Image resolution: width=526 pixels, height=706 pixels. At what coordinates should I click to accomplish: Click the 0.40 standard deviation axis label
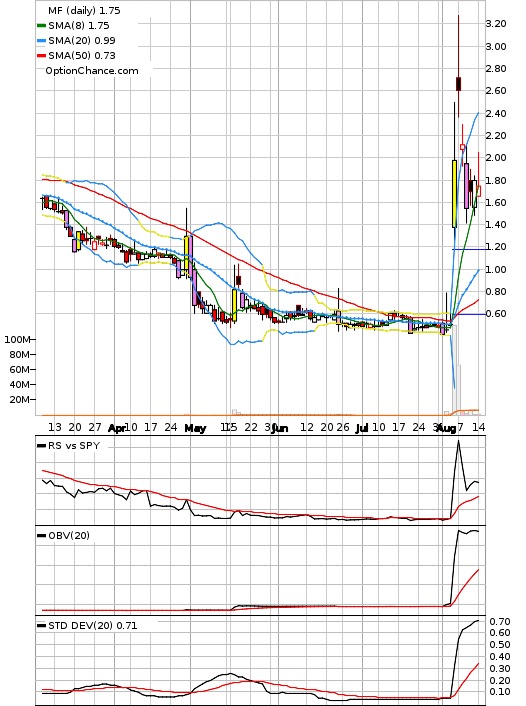pyautogui.click(x=500, y=657)
